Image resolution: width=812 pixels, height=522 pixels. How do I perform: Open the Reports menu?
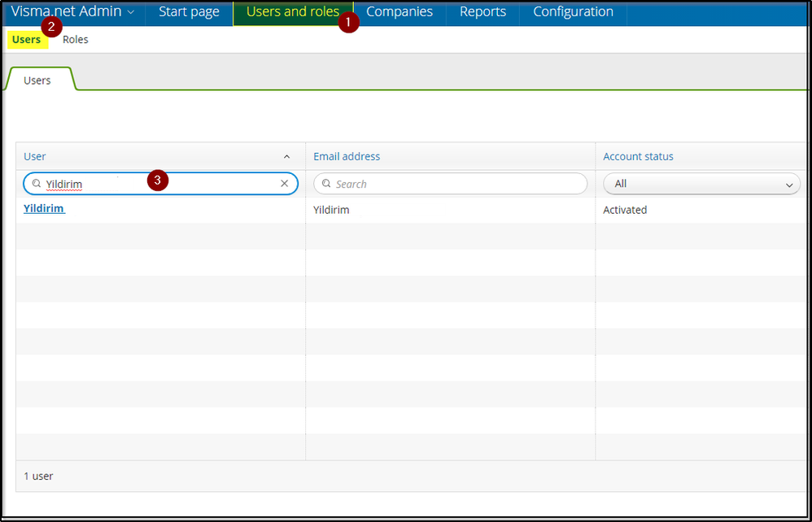pos(482,12)
